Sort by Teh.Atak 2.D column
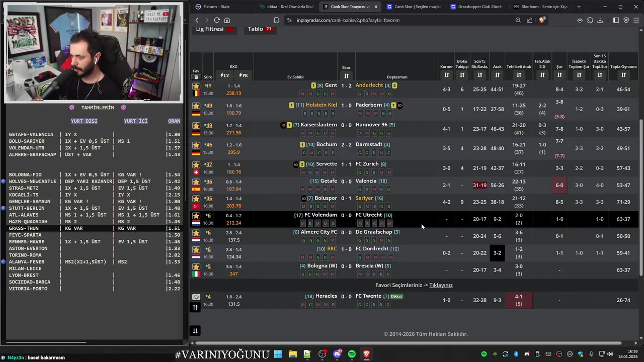Screen dimensions: 644x362 pos(542,75)
